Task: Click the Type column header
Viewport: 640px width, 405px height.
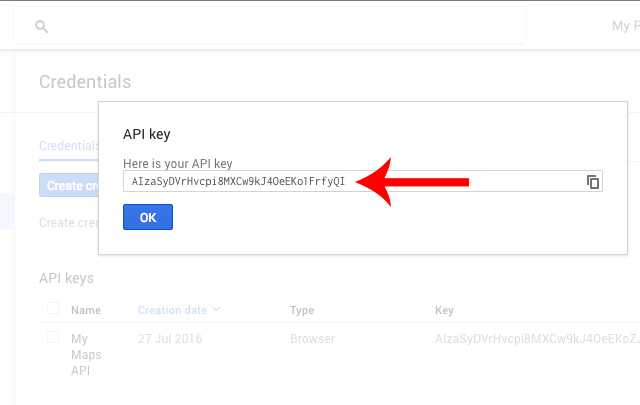Action: click(302, 310)
